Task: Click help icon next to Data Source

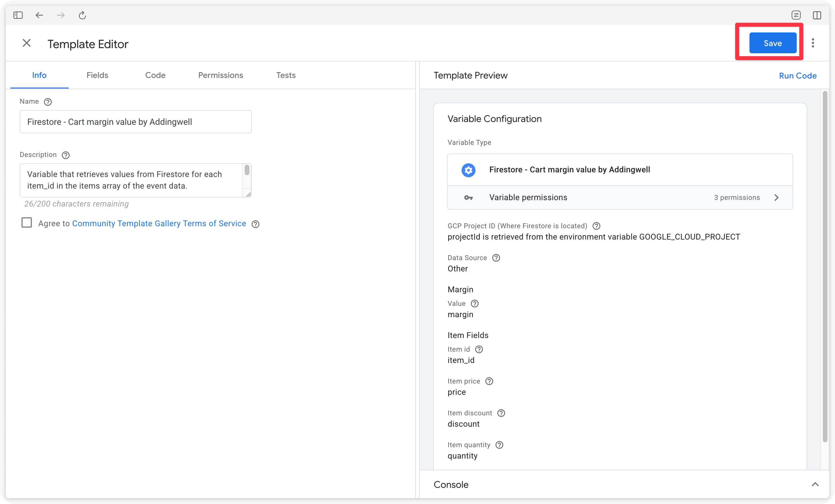Action: click(496, 258)
